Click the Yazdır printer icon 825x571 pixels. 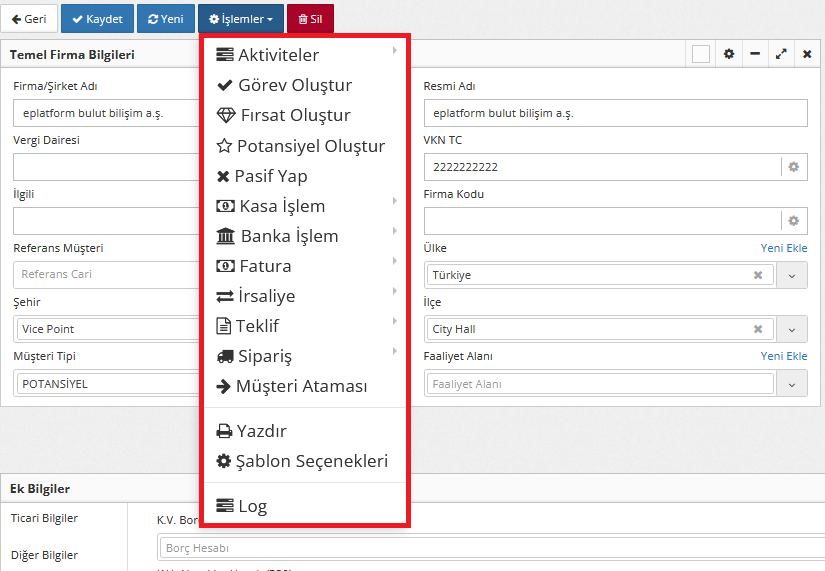pyautogui.click(x=225, y=432)
